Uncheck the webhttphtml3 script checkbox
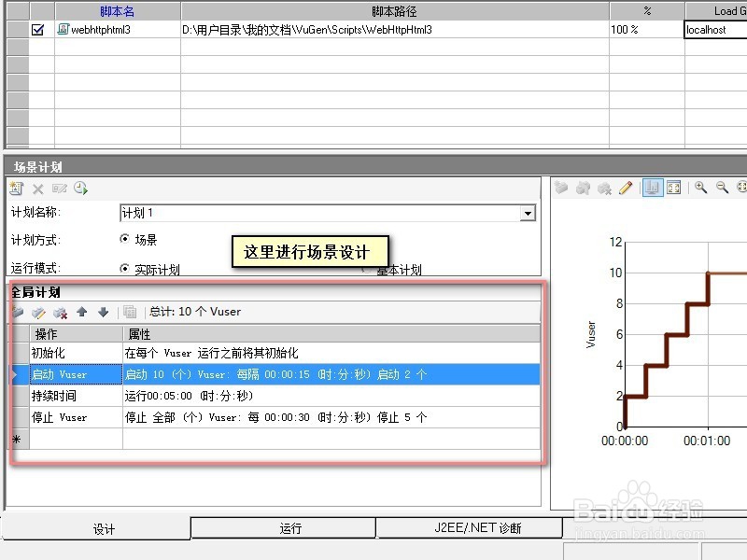The width and height of the screenshot is (747, 560). click(x=36, y=29)
